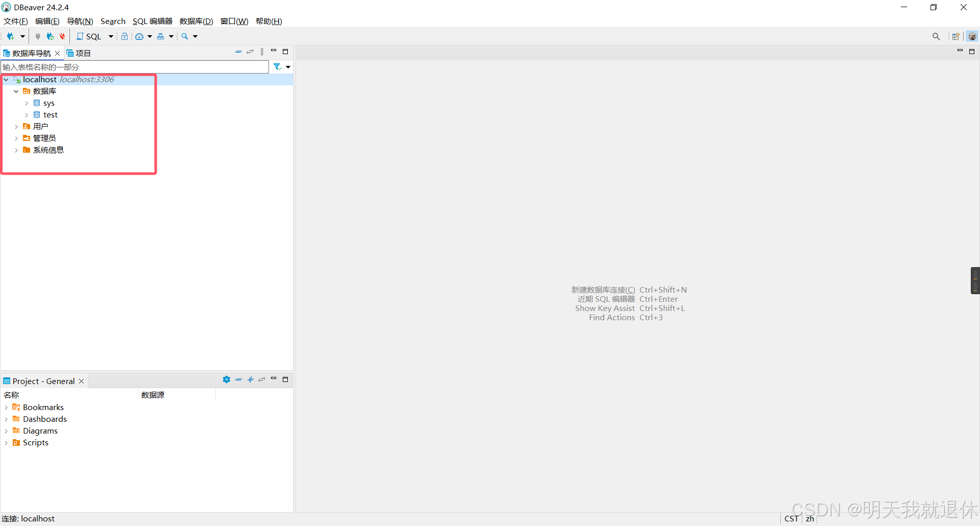This screenshot has width=980, height=526.
Task: Click the table name filter input field
Action: point(135,67)
